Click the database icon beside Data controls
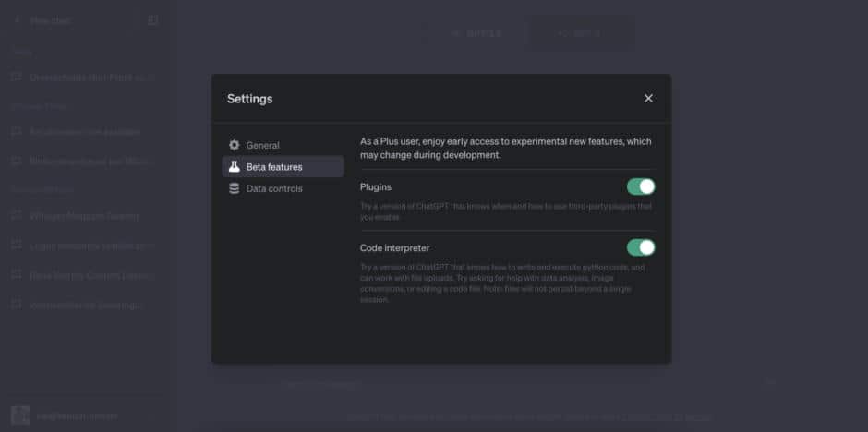 pyautogui.click(x=235, y=188)
